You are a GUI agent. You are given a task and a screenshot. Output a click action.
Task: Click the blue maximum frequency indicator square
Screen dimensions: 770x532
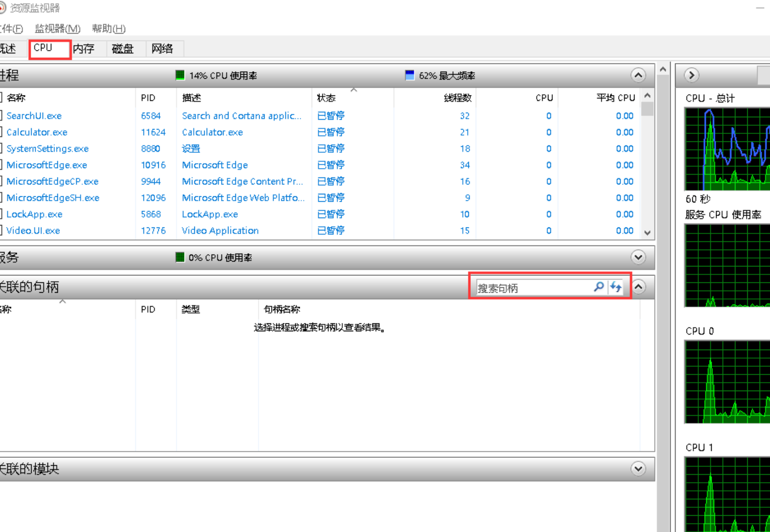click(409, 75)
